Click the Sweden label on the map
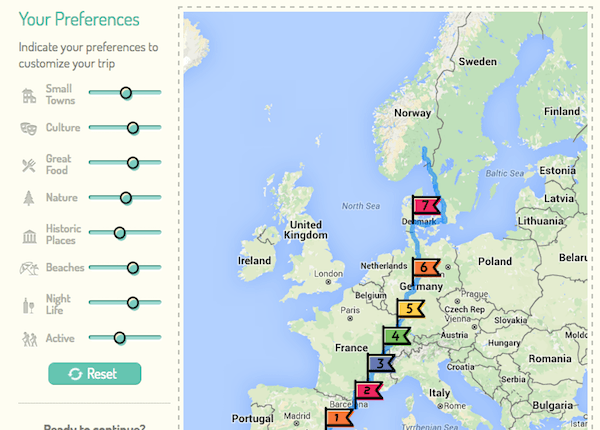 coord(478,62)
